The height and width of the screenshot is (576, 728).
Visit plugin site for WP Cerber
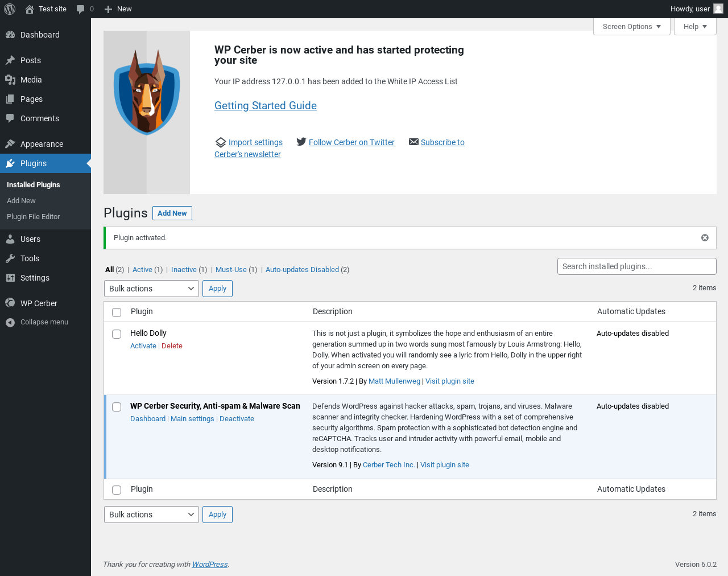pyautogui.click(x=445, y=465)
